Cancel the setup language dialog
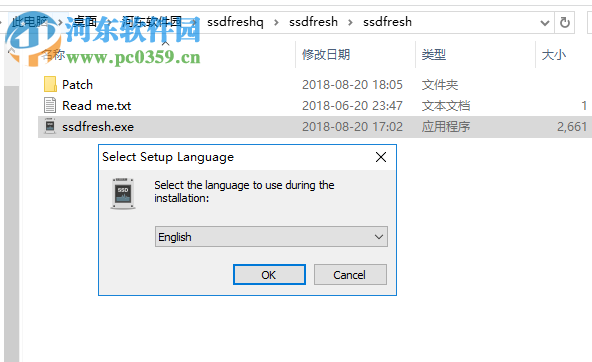 pyautogui.click(x=350, y=274)
